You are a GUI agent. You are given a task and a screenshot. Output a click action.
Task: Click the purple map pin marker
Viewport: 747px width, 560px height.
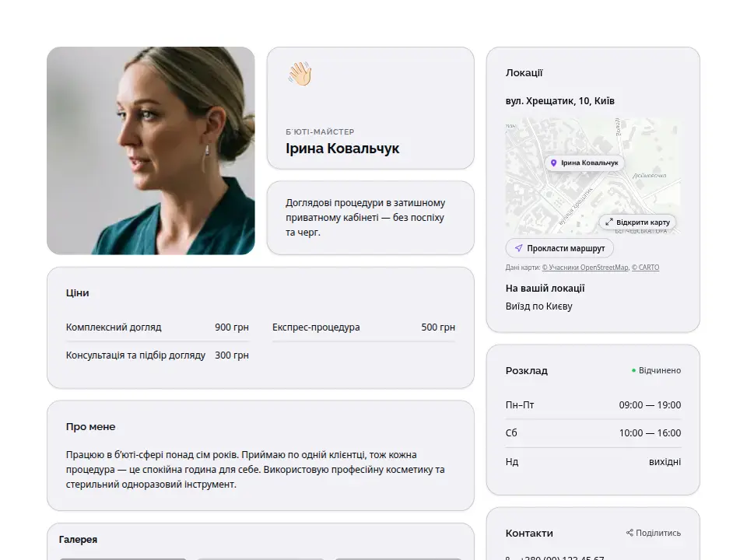coord(553,163)
